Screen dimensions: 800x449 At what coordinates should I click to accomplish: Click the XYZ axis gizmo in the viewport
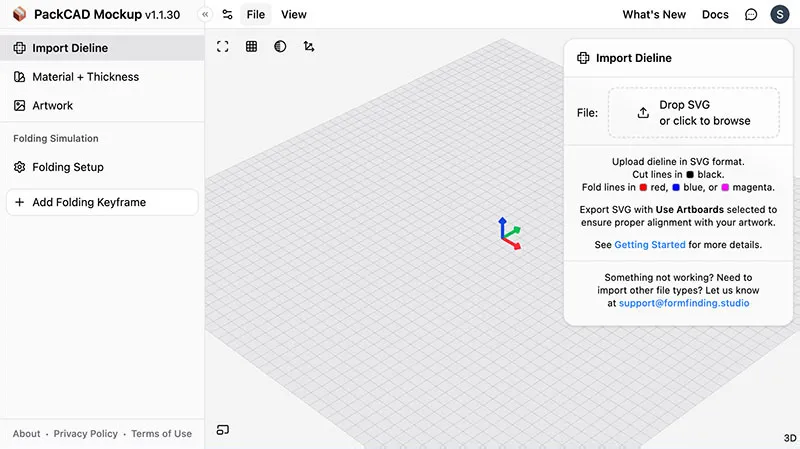pyautogui.click(x=509, y=234)
